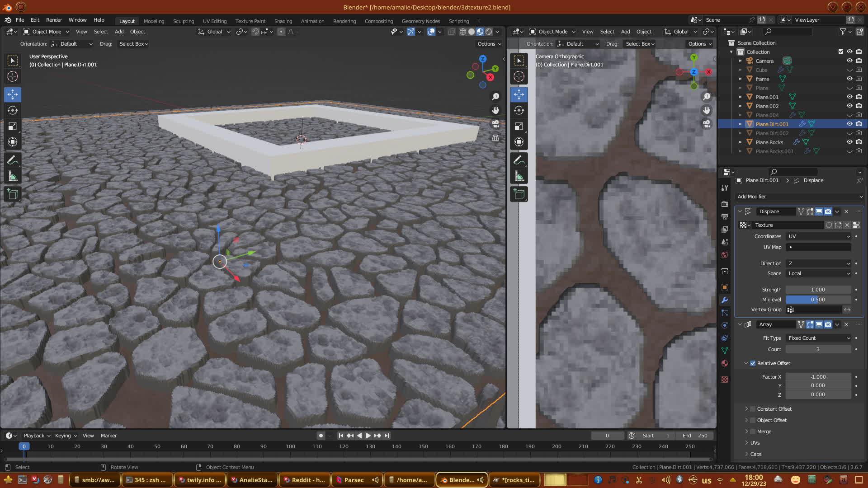This screenshot has width=868, height=488.
Task: Expand the Merge section of Array modifier
Action: click(x=746, y=432)
